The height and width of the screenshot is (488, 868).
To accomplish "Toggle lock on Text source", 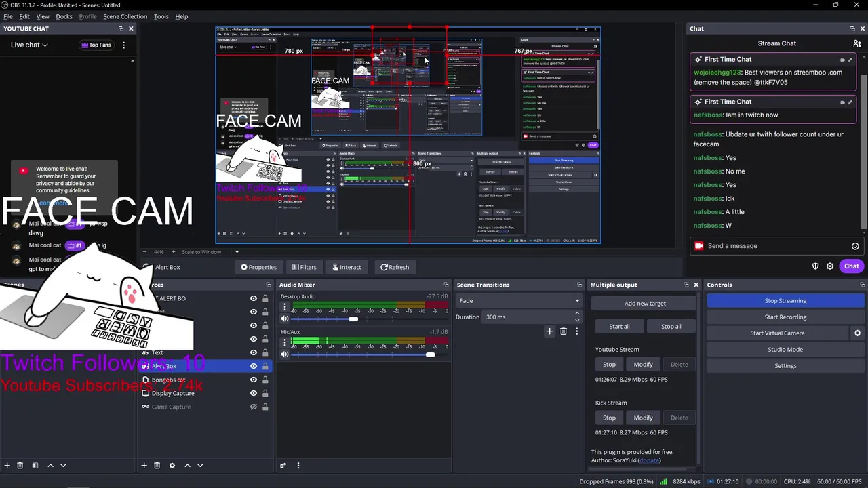I will [x=265, y=352].
